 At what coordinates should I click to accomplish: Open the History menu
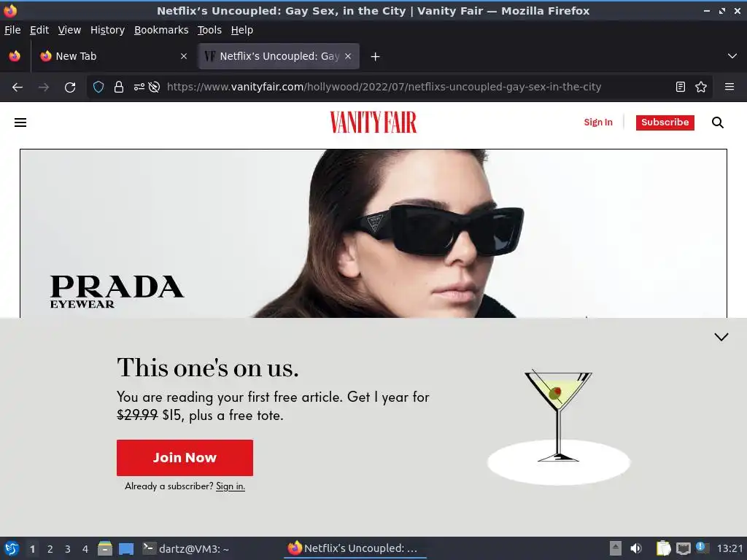click(107, 30)
